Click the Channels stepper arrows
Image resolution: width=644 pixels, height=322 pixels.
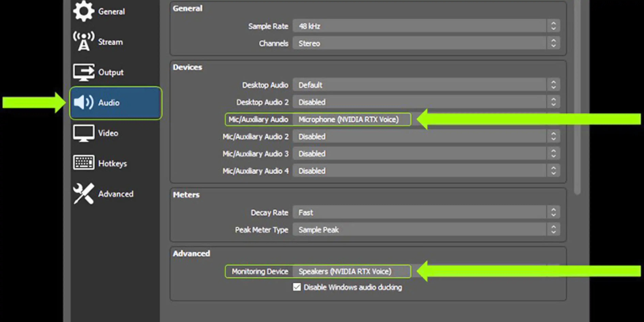[553, 43]
